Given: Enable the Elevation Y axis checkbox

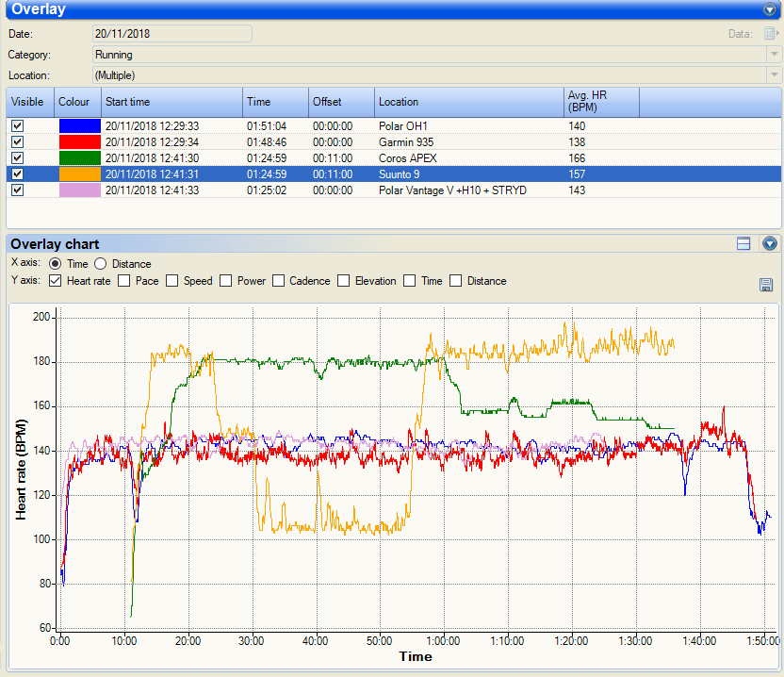Looking at the screenshot, I should click(x=344, y=281).
